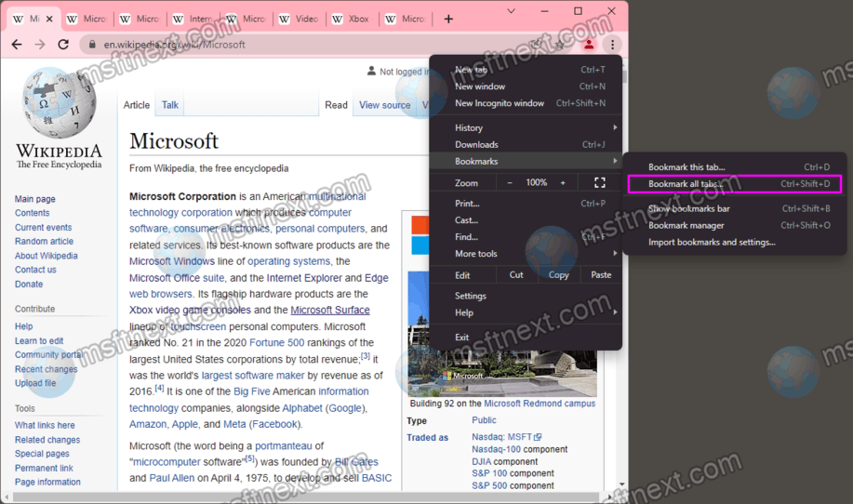The height and width of the screenshot is (504, 853).
Task: Choose Import bookmarks and settings...
Action: (x=735, y=243)
